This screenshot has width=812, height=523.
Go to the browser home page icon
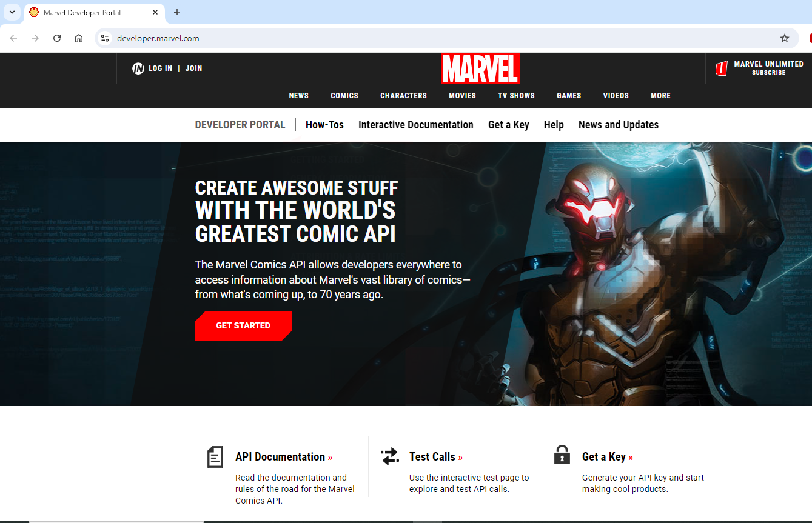[79, 38]
